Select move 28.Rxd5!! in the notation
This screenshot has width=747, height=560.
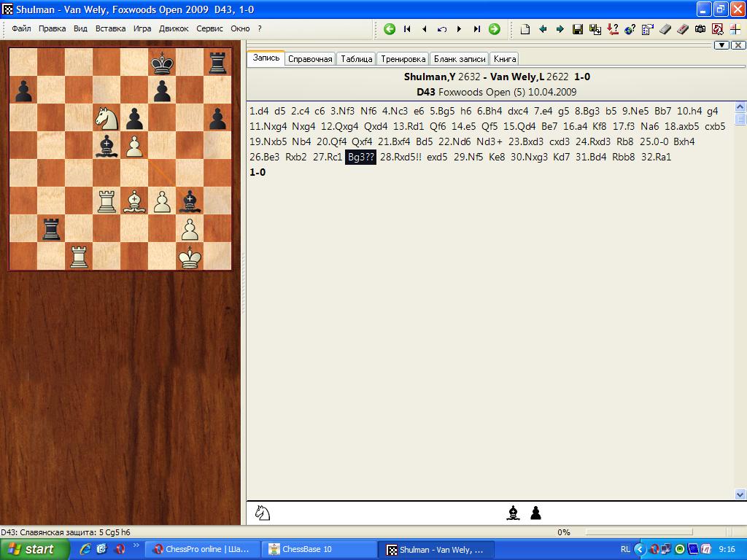tap(400, 157)
